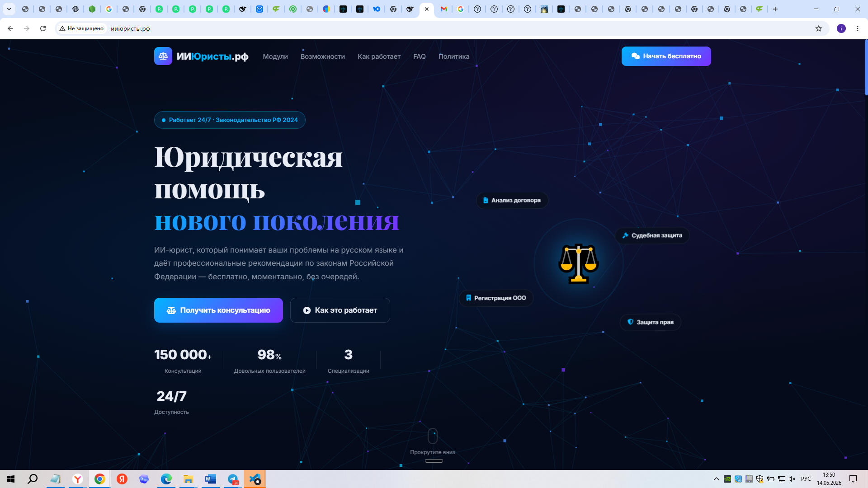Click the Регистрация ООО chip
The height and width of the screenshot is (488, 868).
[496, 298]
